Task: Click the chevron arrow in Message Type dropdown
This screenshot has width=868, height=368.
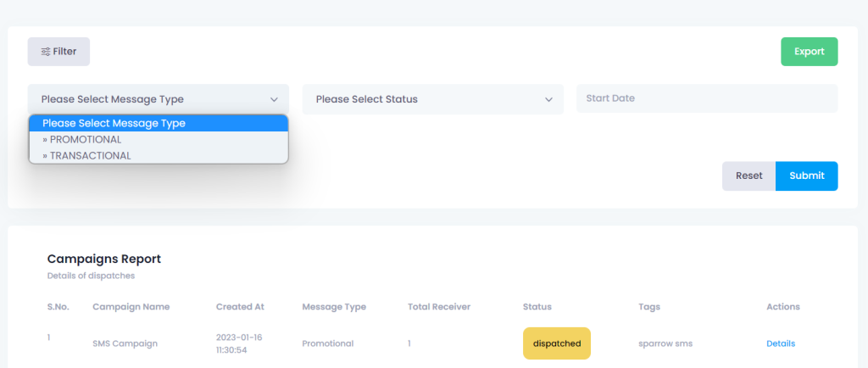Action: tap(274, 99)
